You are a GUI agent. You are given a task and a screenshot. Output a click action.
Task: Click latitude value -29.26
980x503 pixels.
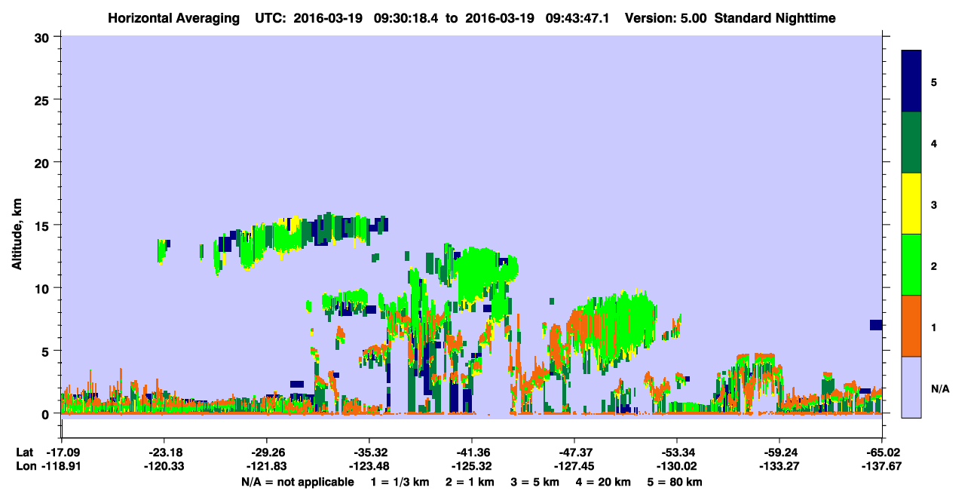pos(266,452)
